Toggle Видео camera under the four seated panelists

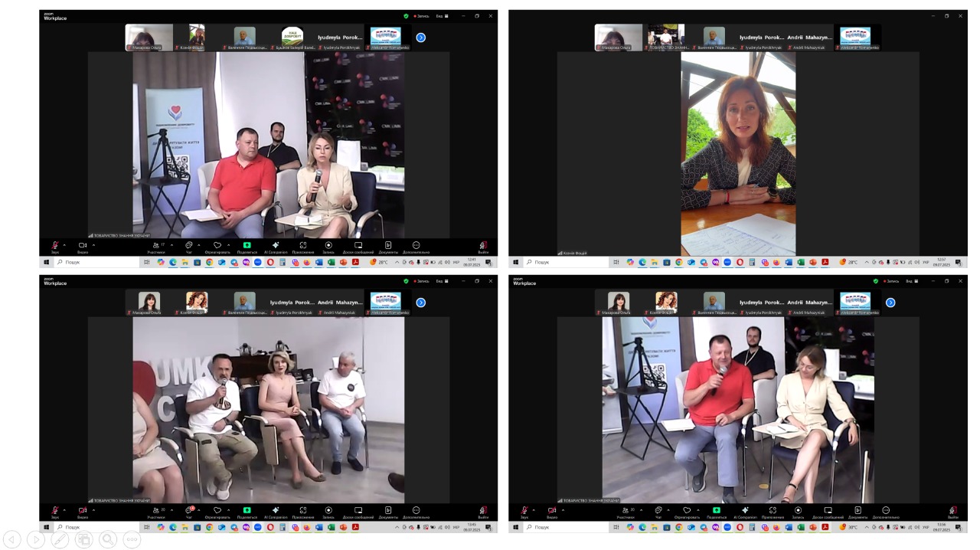click(x=82, y=512)
